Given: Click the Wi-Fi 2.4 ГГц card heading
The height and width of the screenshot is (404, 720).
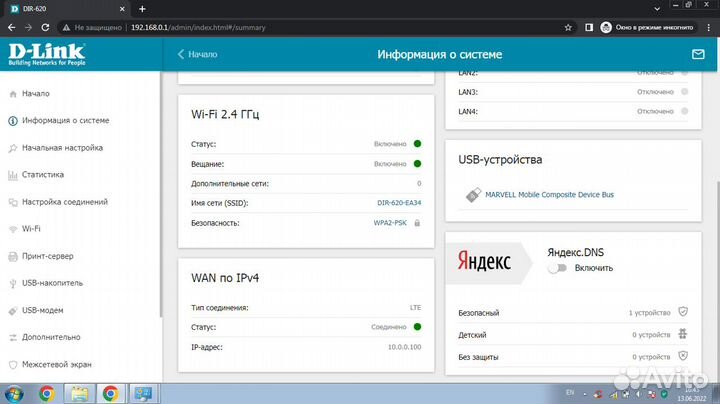Looking at the screenshot, I should (225, 114).
